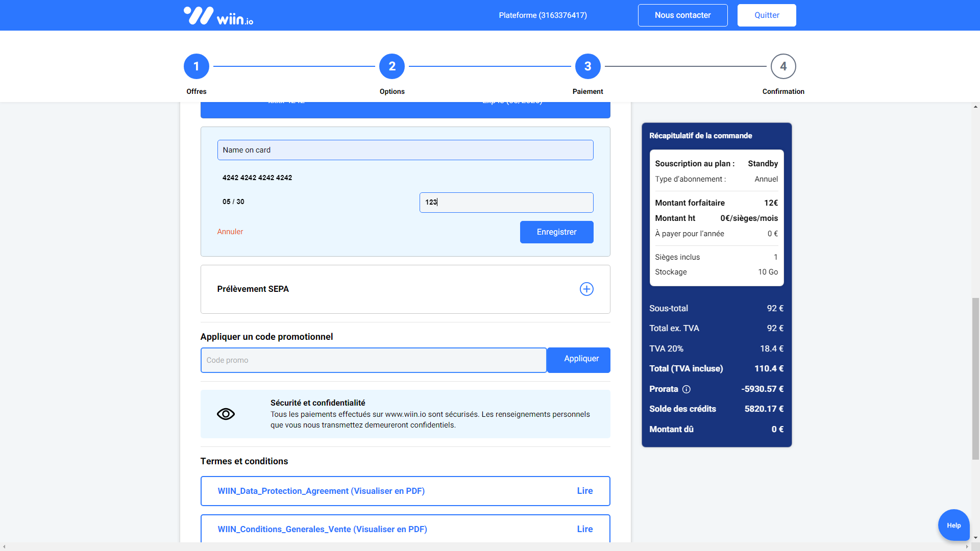The height and width of the screenshot is (551, 980).
Task: Click the Plateforme (3163376417) label
Action: (543, 15)
